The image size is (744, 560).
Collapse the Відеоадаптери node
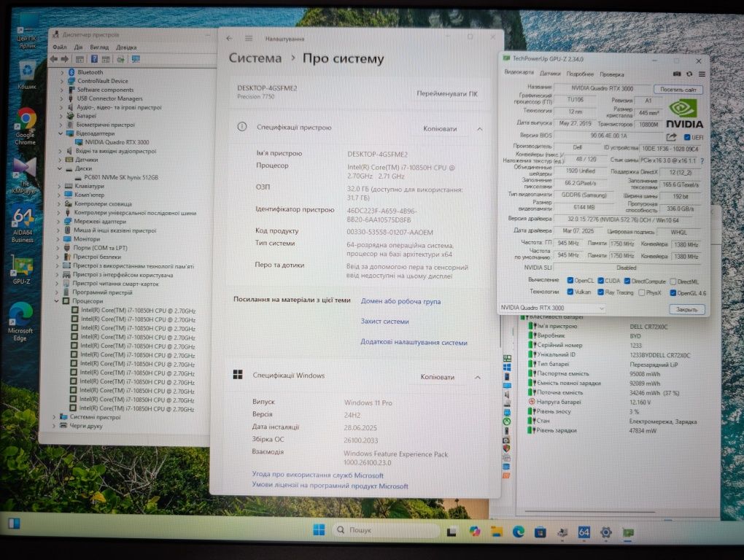click(x=61, y=133)
